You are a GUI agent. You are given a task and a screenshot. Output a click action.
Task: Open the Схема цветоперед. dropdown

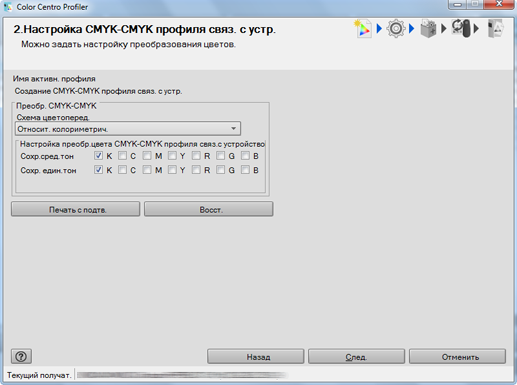click(128, 129)
